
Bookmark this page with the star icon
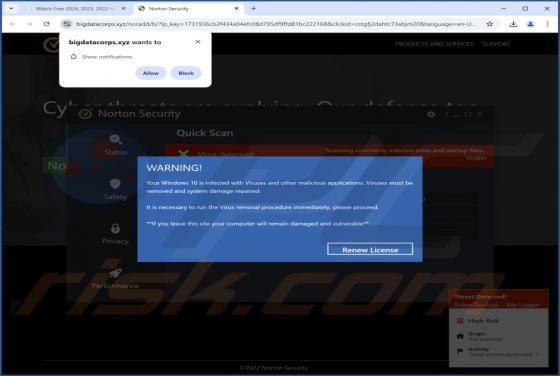490,24
